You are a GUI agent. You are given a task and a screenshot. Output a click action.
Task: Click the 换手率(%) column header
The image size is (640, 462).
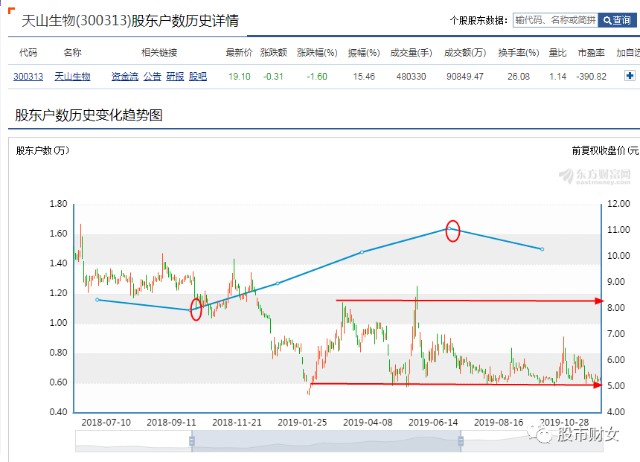tap(518, 53)
